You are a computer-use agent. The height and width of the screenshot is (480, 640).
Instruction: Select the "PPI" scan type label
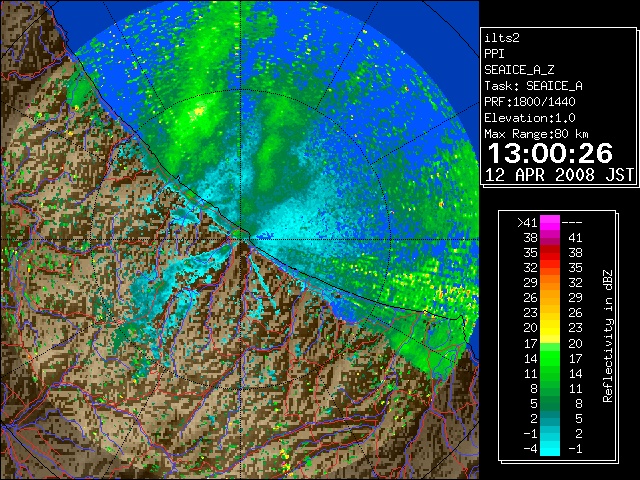(x=494, y=54)
